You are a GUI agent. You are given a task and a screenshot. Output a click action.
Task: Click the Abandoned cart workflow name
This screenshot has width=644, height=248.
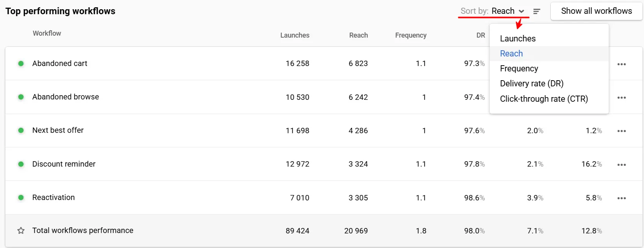pyautogui.click(x=60, y=64)
